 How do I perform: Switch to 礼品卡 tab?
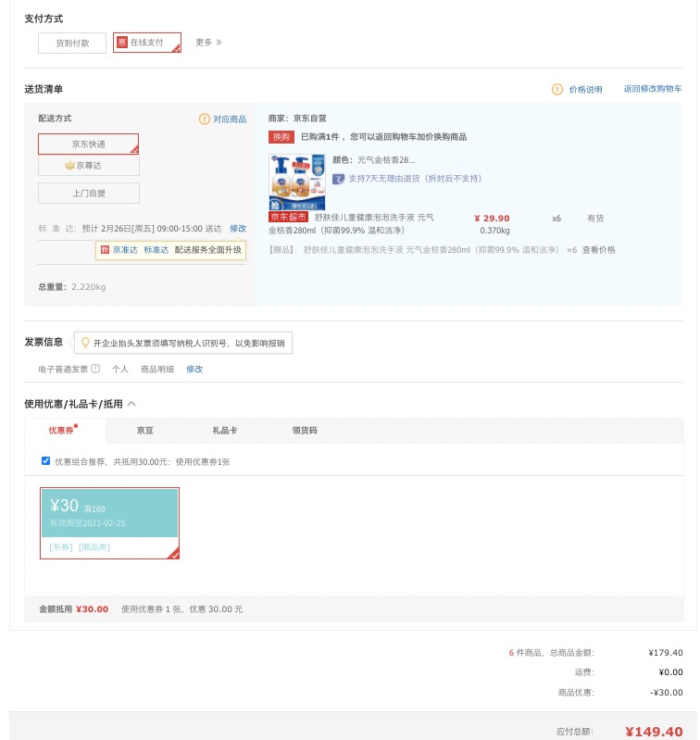[x=224, y=431]
